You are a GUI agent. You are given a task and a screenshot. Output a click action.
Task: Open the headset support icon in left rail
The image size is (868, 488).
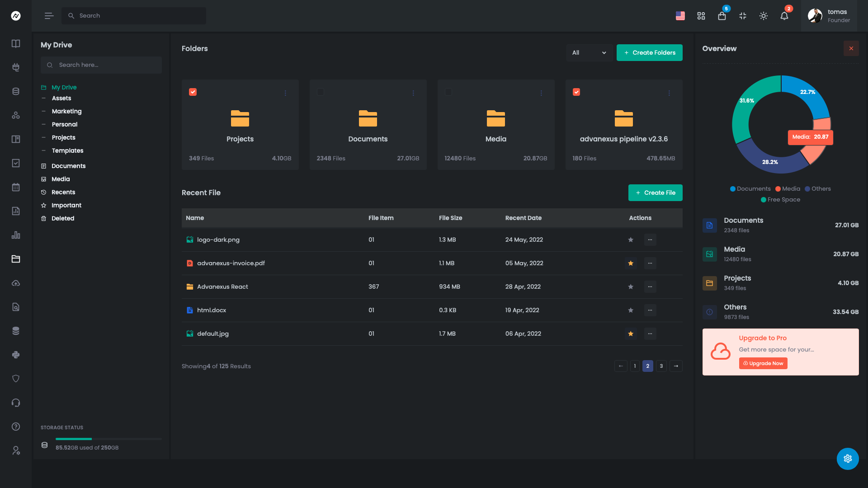[x=16, y=403]
